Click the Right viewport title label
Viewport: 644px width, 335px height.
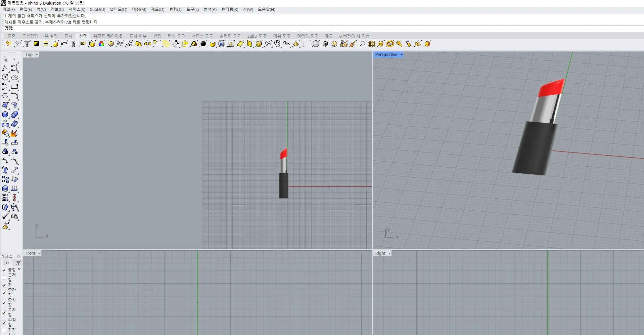(380, 253)
